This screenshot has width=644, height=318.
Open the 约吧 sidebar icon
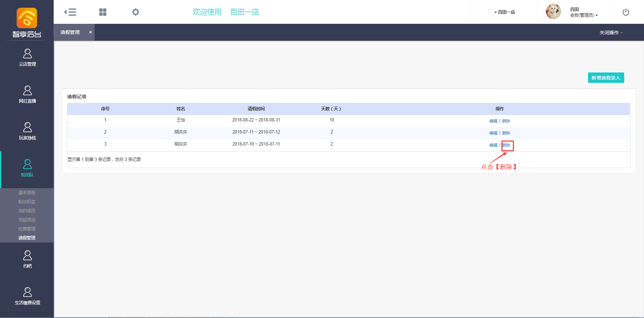(x=28, y=255)
